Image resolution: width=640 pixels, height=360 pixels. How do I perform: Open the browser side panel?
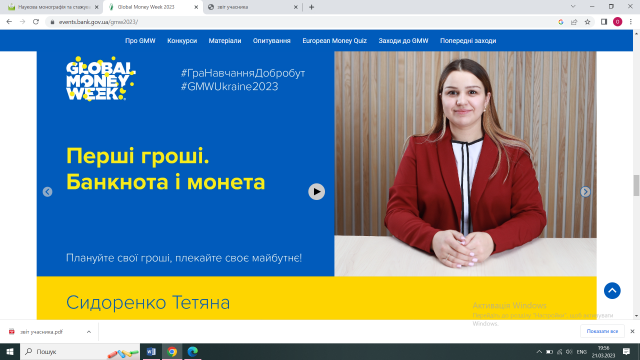point(604,22)
